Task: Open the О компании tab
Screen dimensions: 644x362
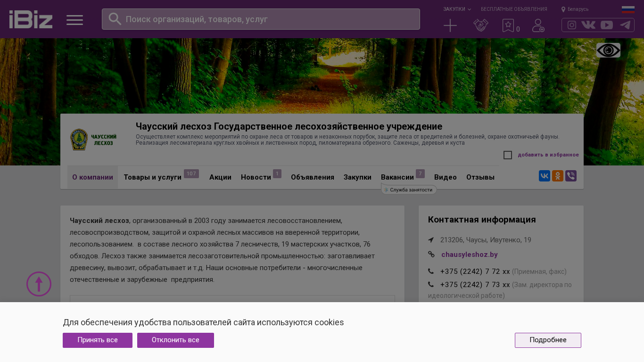Action: coord(92,177)
